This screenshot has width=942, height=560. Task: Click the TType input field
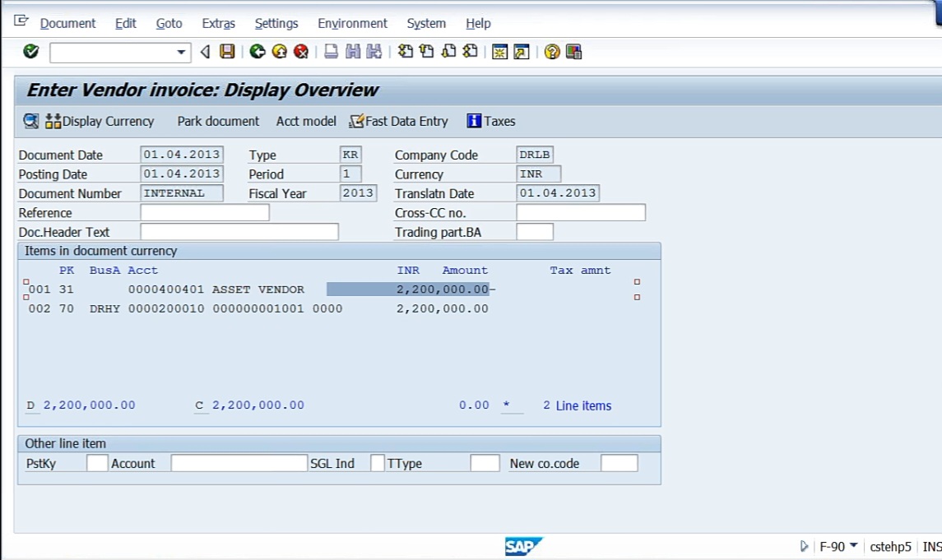tap(485, 463)
